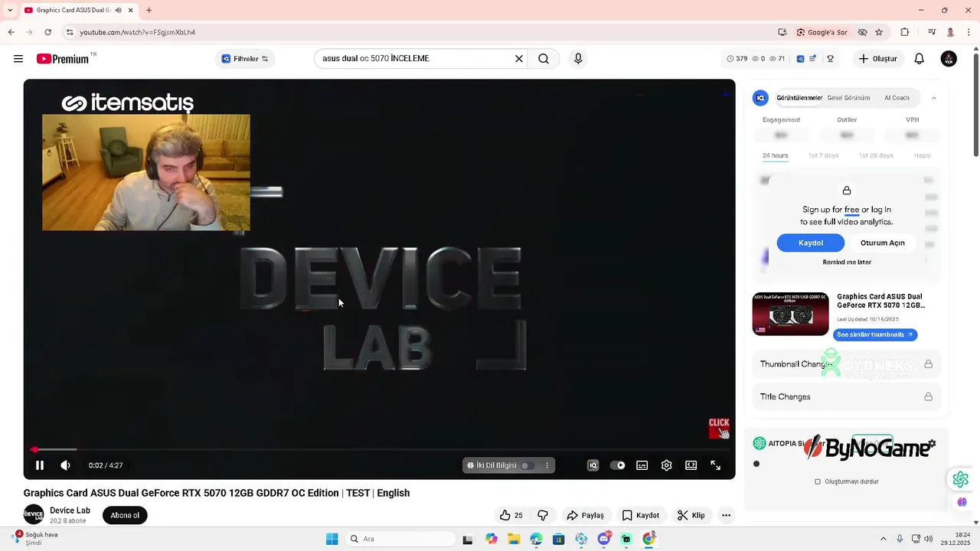Follow the 'free' link in sign-up prompt
The image size is (980, 551).
(x=851, y=210)
